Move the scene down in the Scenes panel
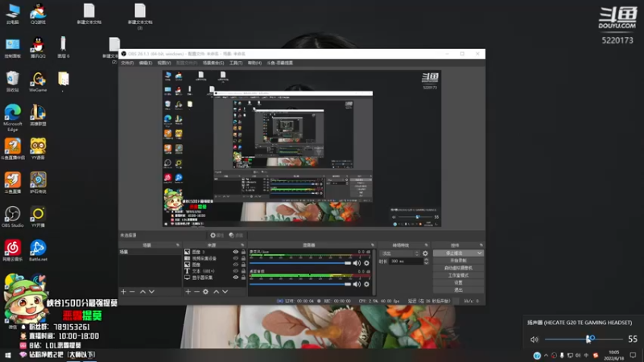Screen dimensions: 644x362 click(151, 291)
